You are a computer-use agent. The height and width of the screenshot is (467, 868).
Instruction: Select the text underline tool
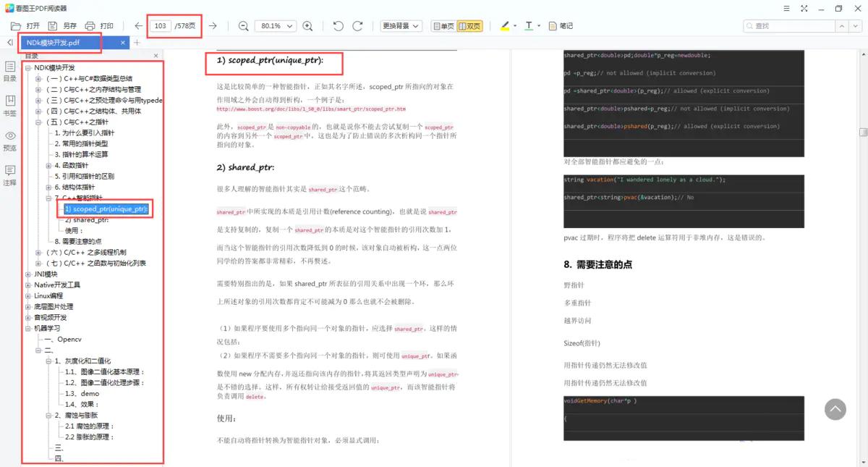pyautogui.click(x=528, y=25)
